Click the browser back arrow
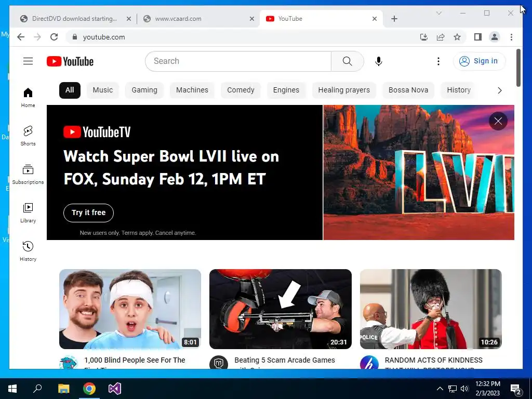The width and height of the screenshot is (532, 399). (x=21, y=37)
